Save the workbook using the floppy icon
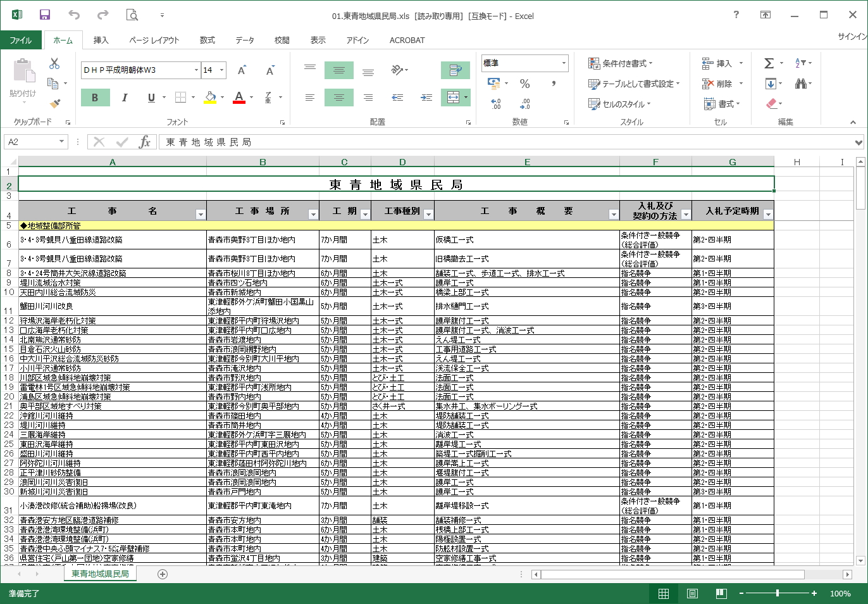The height and width of the screenshot is (604, 868). tap(44, 15)
